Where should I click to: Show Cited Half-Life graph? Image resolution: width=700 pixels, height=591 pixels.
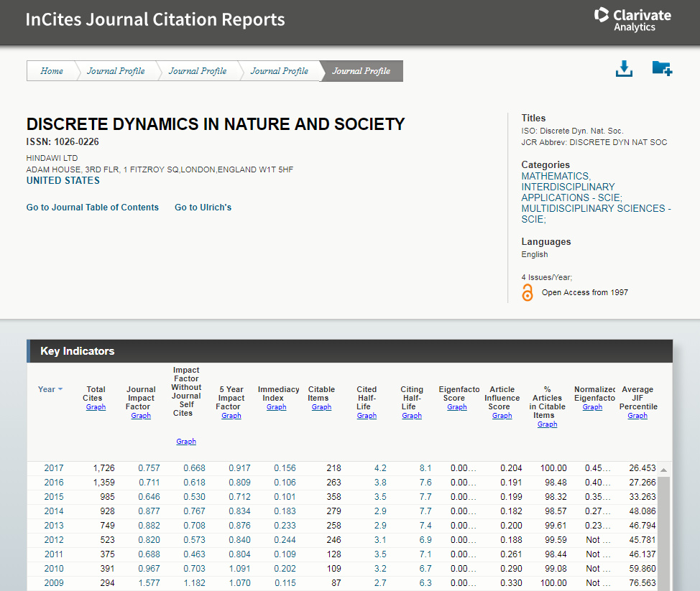(x=367, y=416)
